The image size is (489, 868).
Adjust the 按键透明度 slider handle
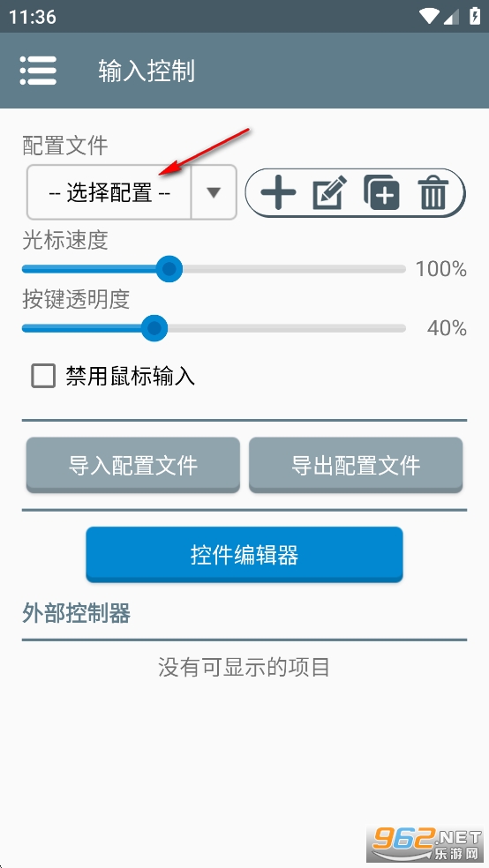154,328
